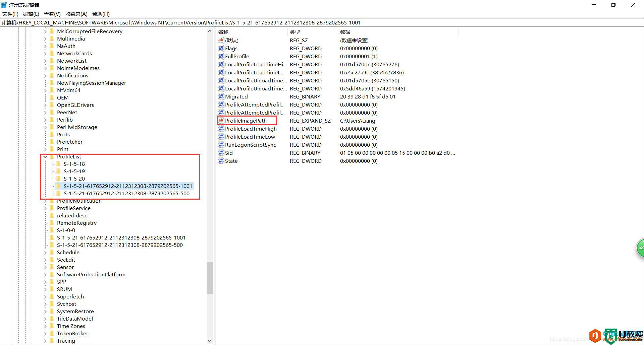
Task: Click the folder icon of S-1-5-20
Action: pyautogui.click(x=58, y=179)
